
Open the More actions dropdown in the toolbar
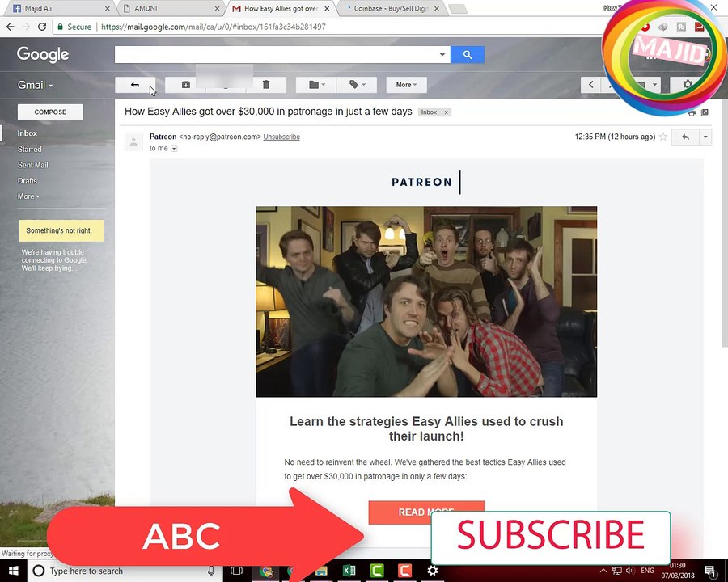pyautogui.click(x=406, y=85)
